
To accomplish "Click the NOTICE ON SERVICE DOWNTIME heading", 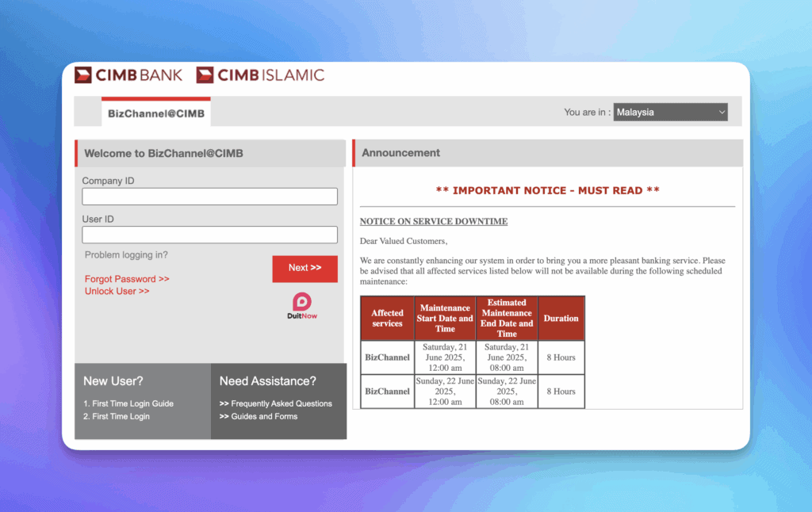I will tap(434, 221).
